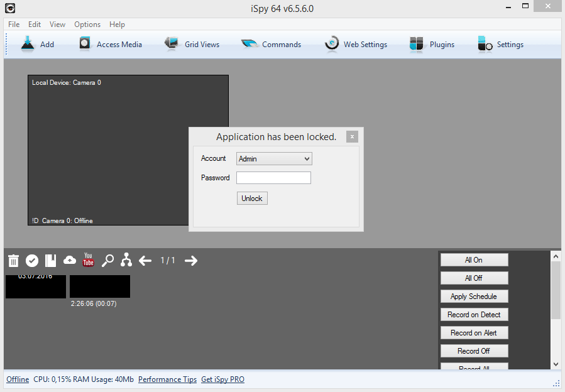The width and height of the screenshot is (565, 392).
Task: Open the Performance Tips link
Action: [x=168, y=379]
